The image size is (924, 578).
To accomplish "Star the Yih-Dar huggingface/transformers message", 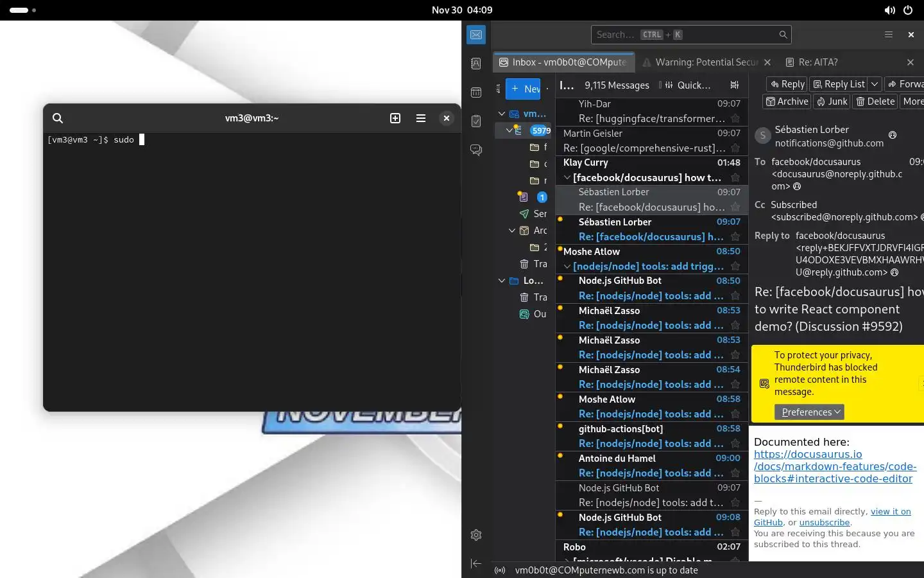I will click(x=735, y=118).
